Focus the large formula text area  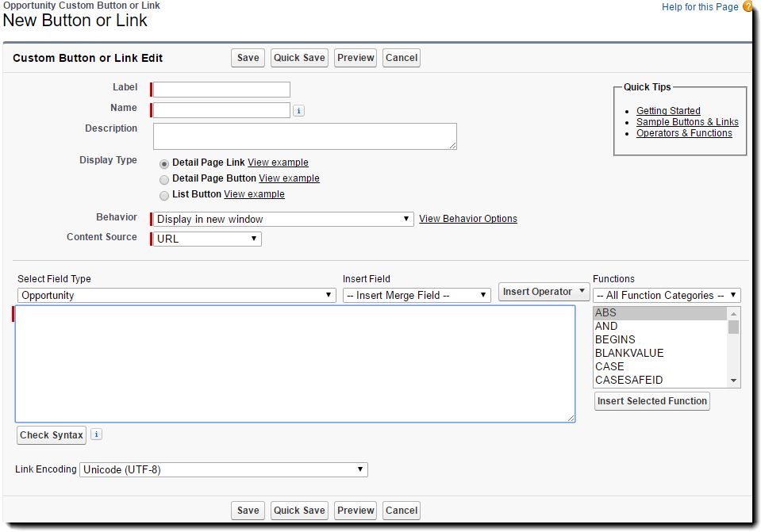coord(295,364)
